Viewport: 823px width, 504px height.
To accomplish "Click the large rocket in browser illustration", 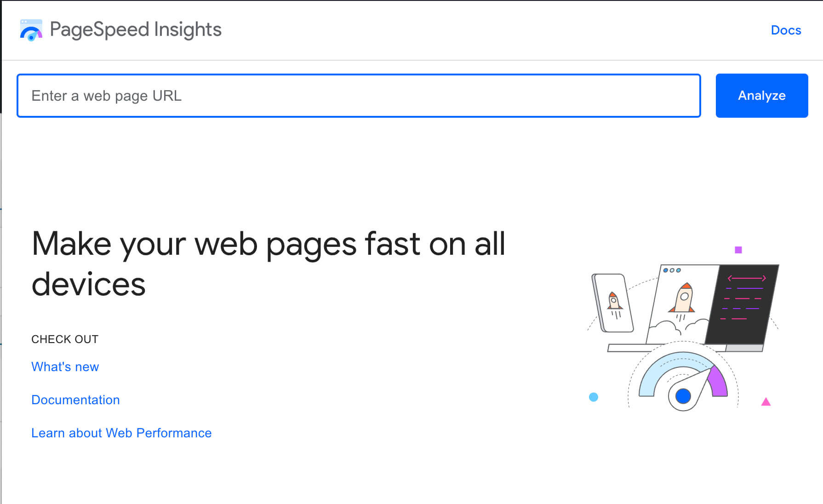I will pyautogui.click(x=683, y=298).
